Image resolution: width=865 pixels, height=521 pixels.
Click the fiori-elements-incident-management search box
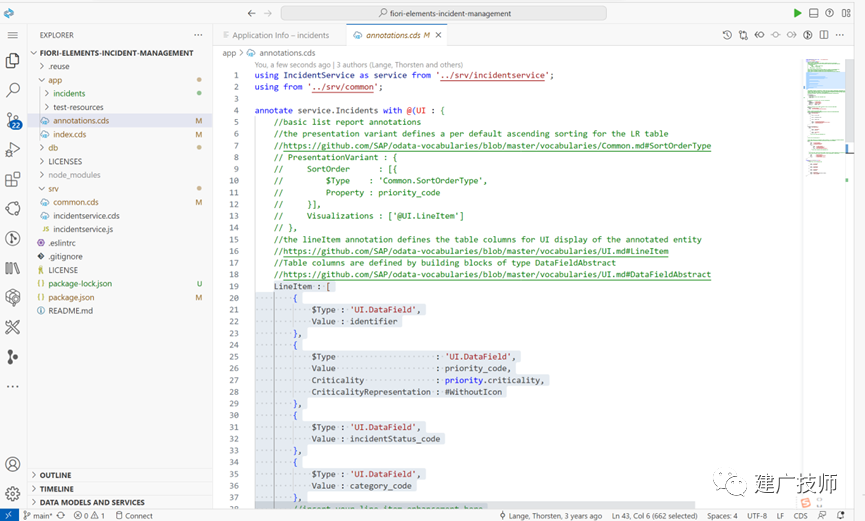click(x=444, y=13)
